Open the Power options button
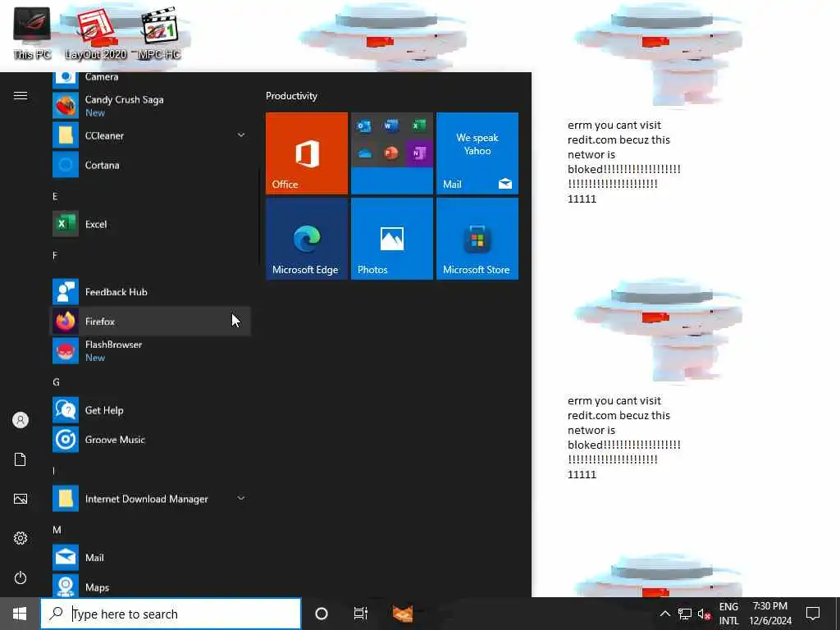 point(21,578)
